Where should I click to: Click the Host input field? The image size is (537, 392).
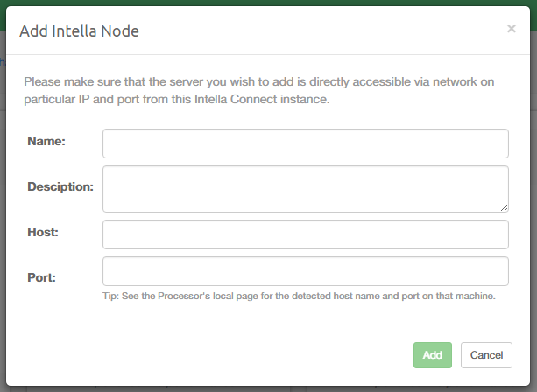pyautogui.click(x=305, y=234)
